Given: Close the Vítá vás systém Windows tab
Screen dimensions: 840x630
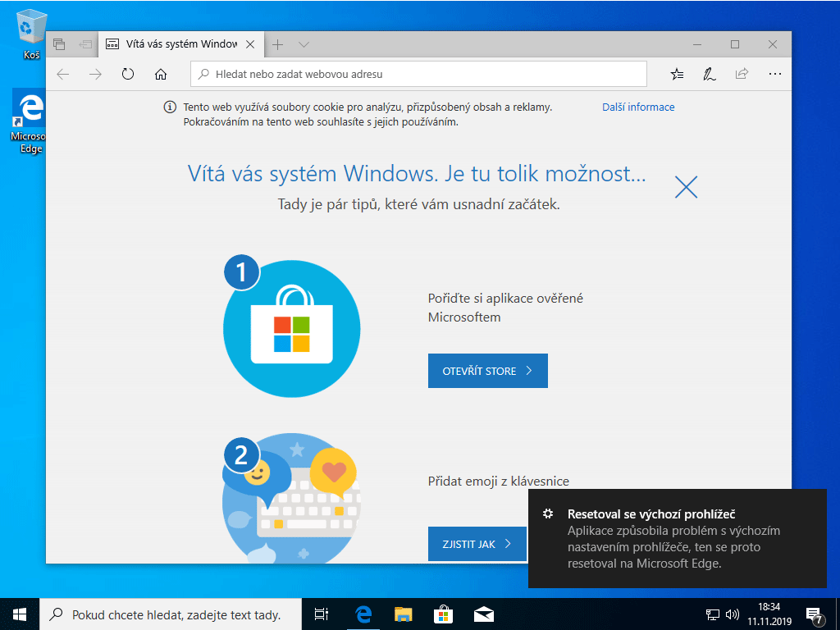Looking at the screenshot, I should 250,44.
